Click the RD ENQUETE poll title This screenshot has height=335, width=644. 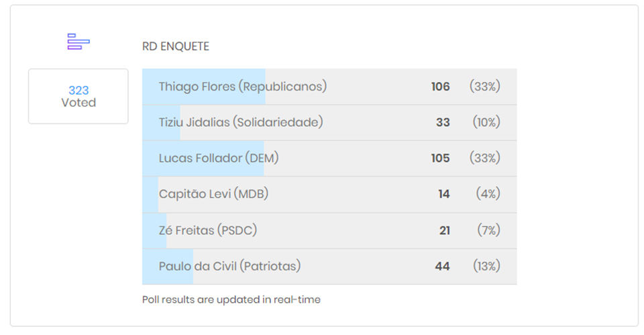[x=176, y=46]
